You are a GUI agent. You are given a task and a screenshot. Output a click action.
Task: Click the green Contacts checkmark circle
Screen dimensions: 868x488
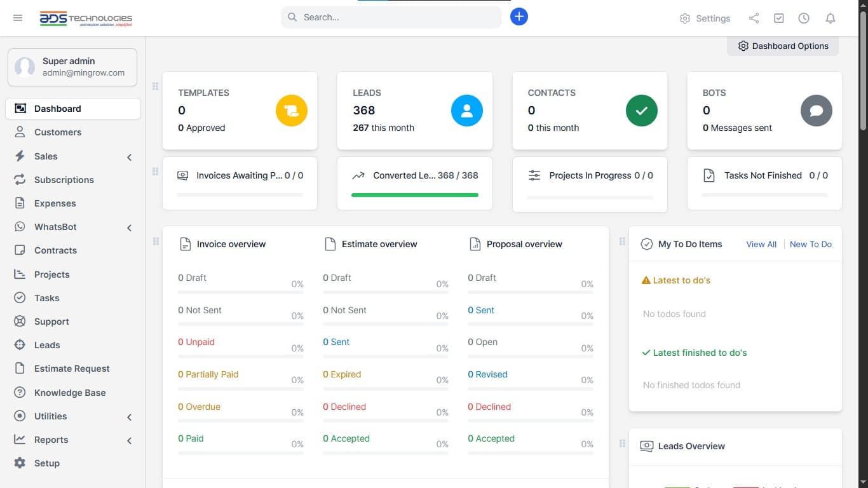pos(642,111)
